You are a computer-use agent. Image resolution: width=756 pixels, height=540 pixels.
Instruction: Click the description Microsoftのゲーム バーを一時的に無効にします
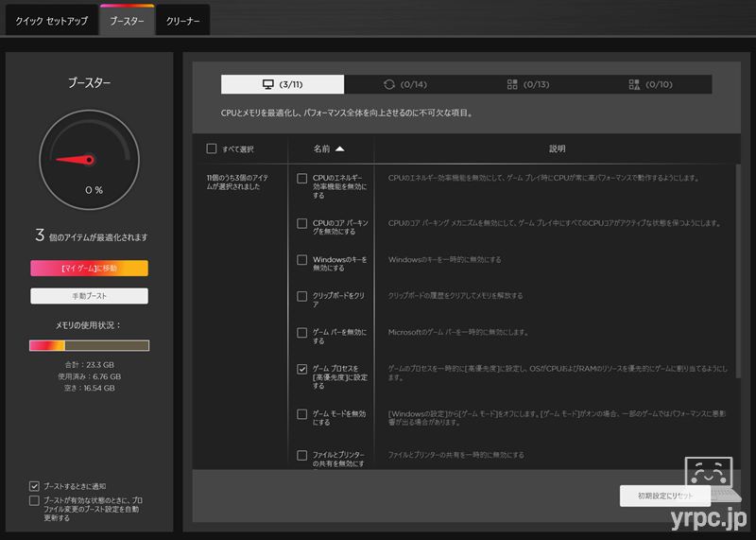[458, 332]
